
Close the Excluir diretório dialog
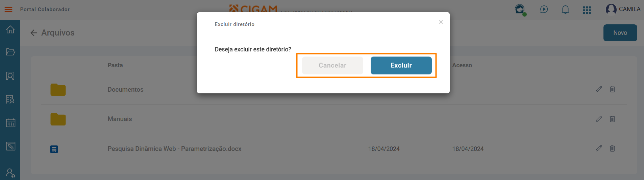tap(441, 22)
